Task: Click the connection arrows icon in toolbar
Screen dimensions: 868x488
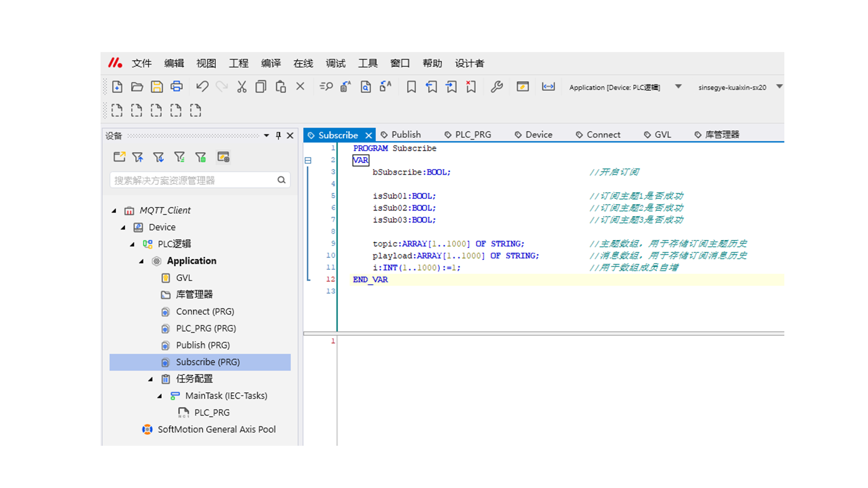Action: (x=548, y=87)
